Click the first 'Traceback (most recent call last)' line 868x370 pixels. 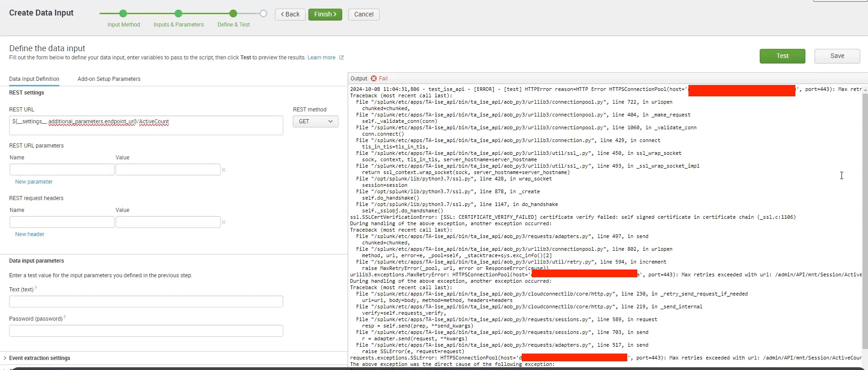(401, 96)
